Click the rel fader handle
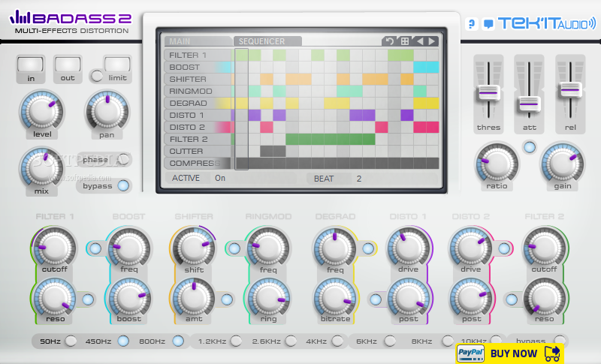Screen dimensions: 601x364 (570, 89)
